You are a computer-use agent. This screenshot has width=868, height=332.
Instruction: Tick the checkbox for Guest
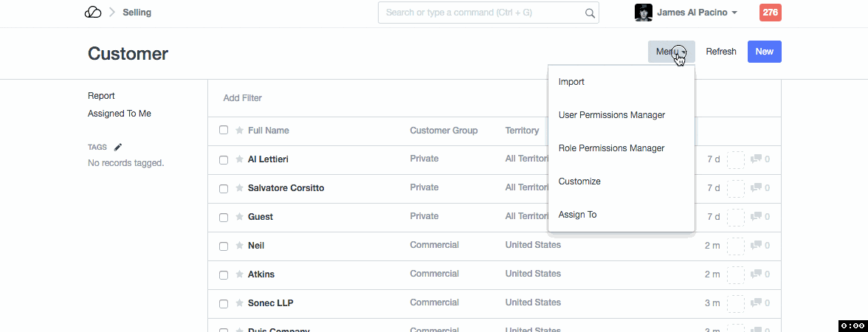click(x=224, y=218)
